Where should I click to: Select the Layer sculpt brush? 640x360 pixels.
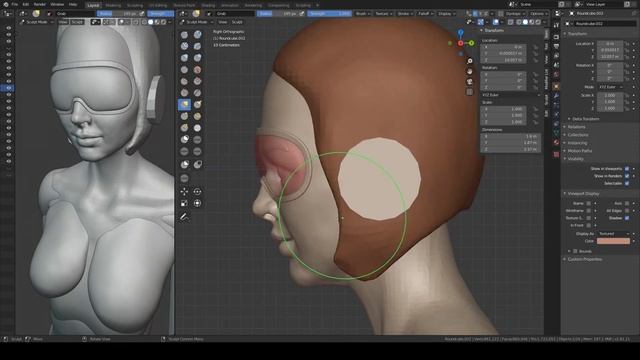pos(184,58)
